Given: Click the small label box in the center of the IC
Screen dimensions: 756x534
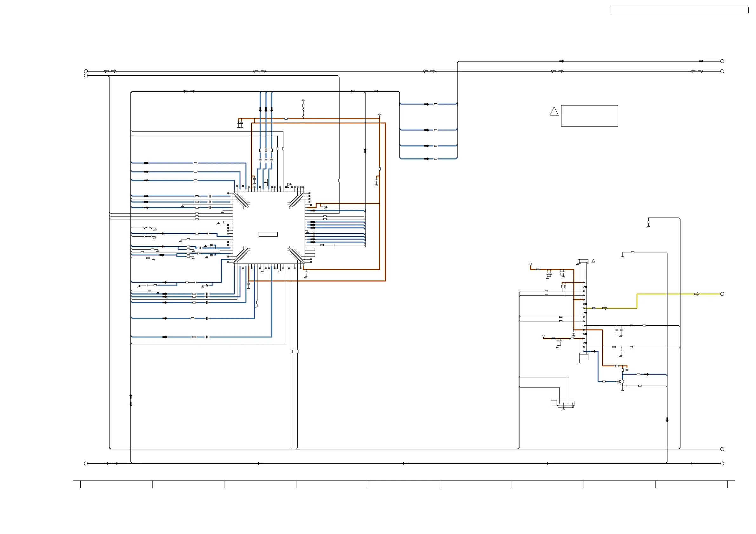Looking at the screenshot, I should (268, 234).
